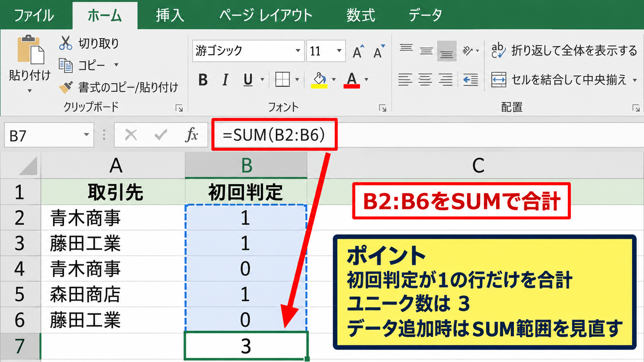Open the フォント dialog launcher

(x=382, y=108)
